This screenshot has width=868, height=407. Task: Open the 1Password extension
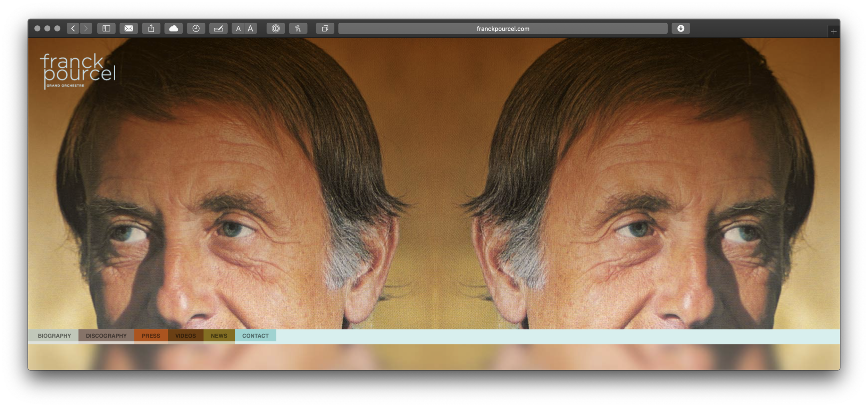276,28
